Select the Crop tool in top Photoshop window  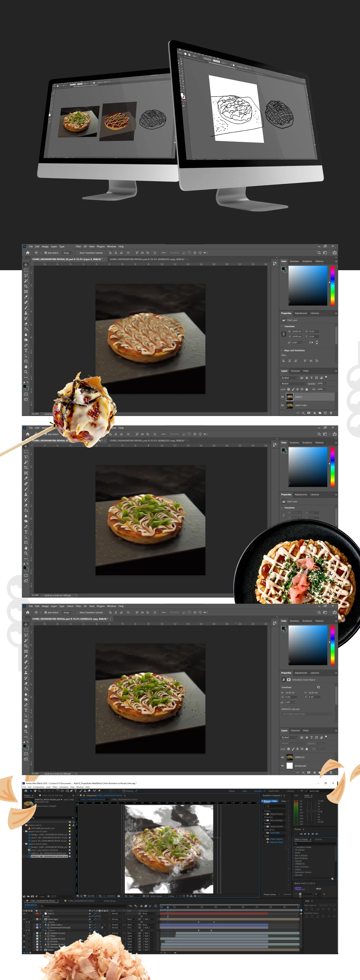click(x=26, y=286)
